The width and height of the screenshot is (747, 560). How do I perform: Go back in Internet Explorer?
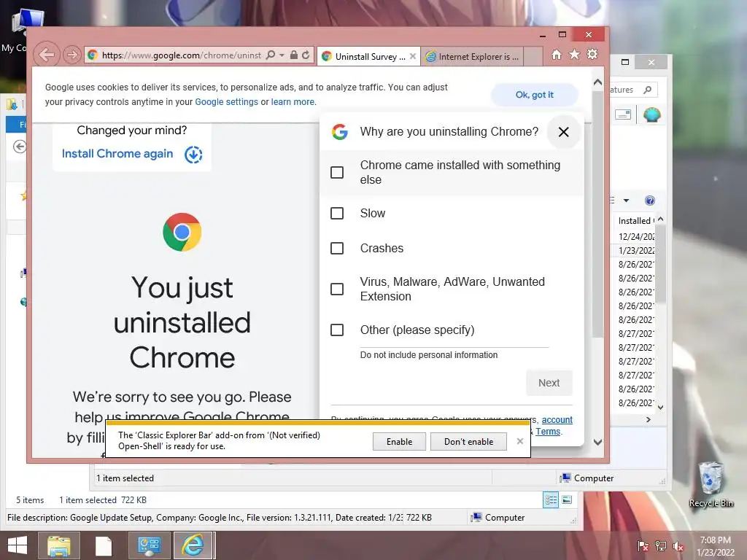click(47, 55)
